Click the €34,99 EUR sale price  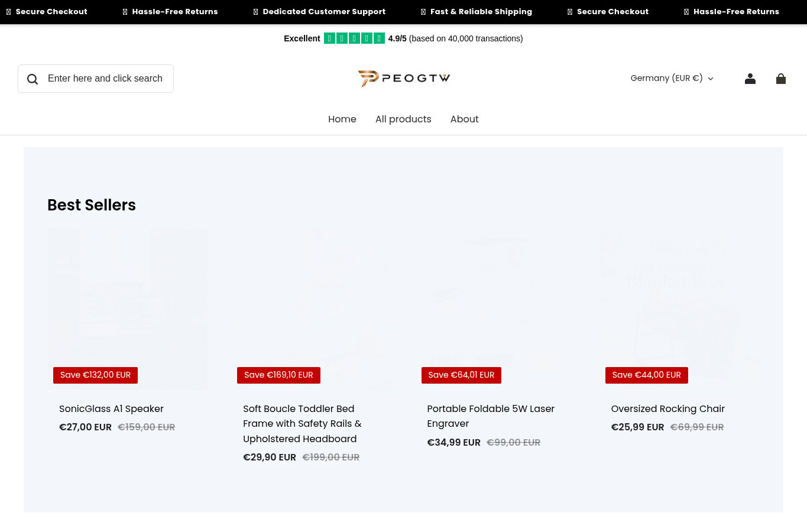point(453,442)
